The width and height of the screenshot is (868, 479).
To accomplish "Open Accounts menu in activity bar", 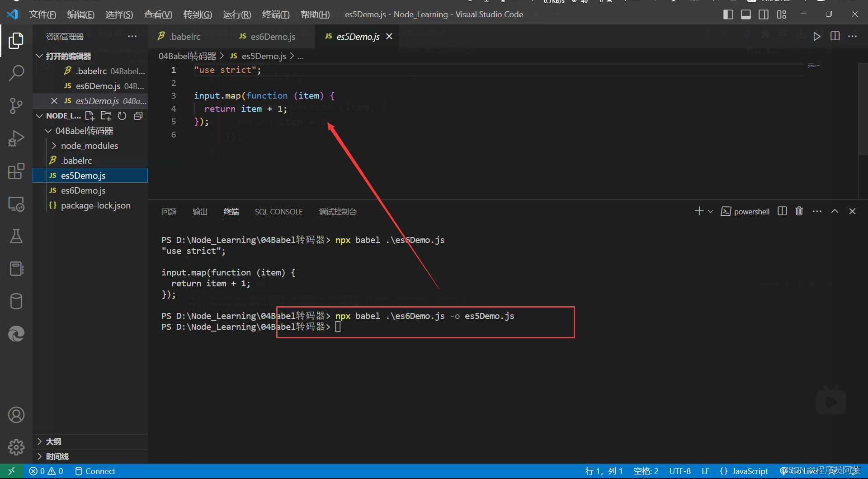I will tap(16, 415).
